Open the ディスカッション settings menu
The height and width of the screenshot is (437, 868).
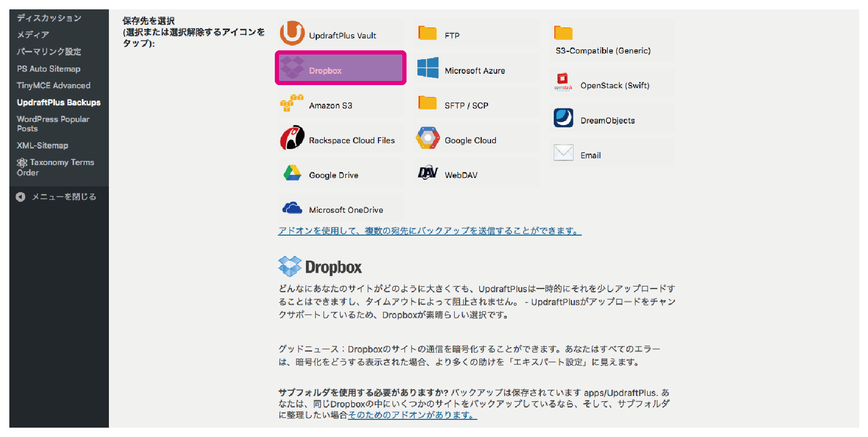[49, 18]
